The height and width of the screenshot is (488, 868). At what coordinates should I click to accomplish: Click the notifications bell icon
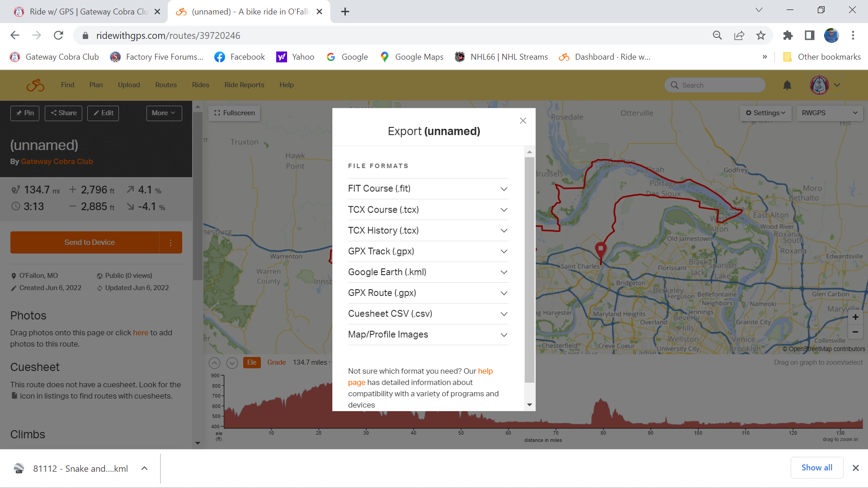787,85
